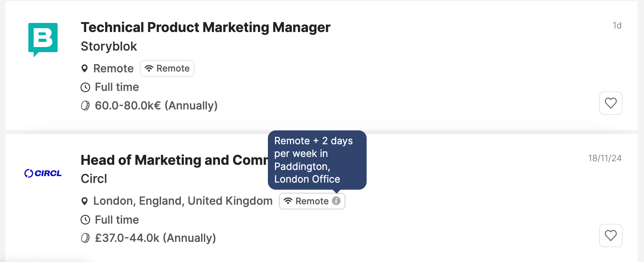644x262 pixels.
Task: Open the Technical Product Marketing Manager job title
Action: click(205, 27)
